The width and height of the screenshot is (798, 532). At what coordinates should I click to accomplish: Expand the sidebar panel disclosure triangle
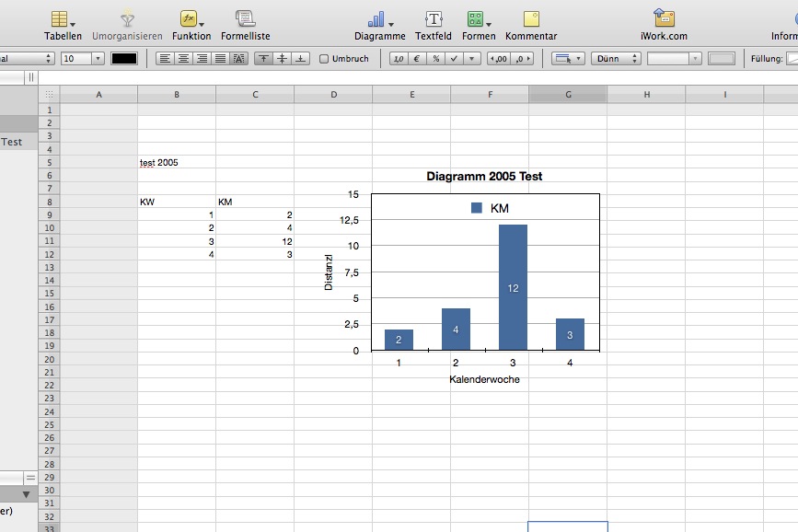(x=26, y=494)
